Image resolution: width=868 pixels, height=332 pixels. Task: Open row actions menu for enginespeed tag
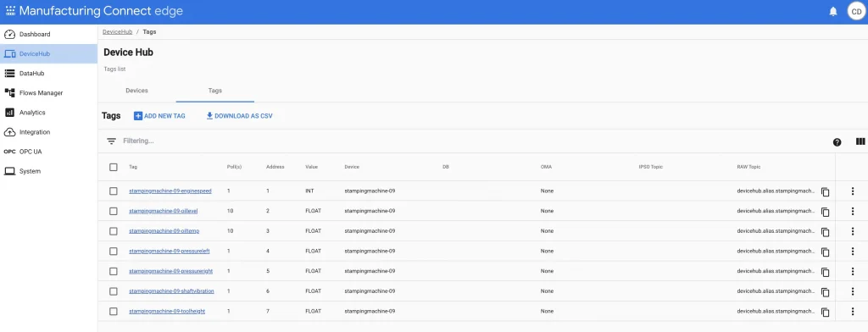(853, 191)
